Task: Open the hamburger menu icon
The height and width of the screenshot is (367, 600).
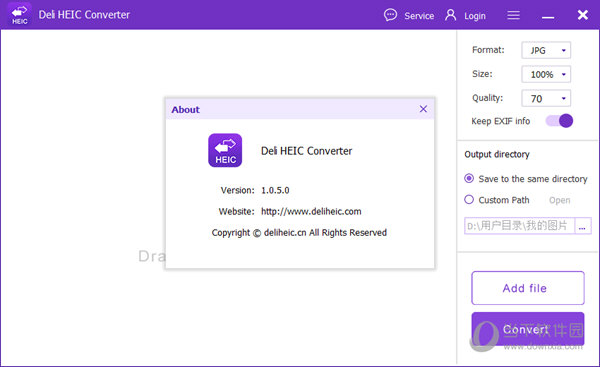Action: coord(514,15)
